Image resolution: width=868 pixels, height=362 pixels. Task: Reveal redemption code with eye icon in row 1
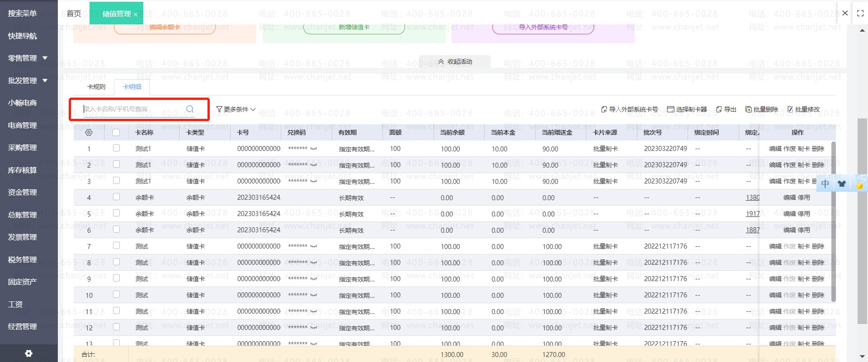coord(313,149)
